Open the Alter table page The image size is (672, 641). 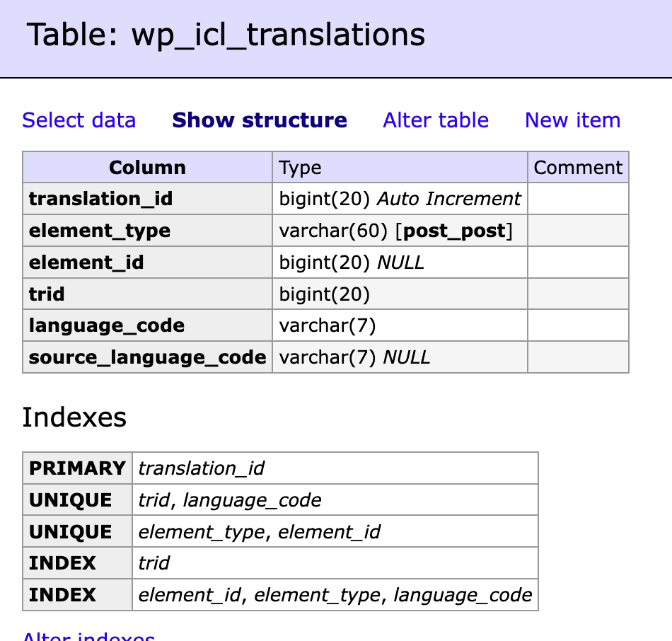click(x=436, y=120)
